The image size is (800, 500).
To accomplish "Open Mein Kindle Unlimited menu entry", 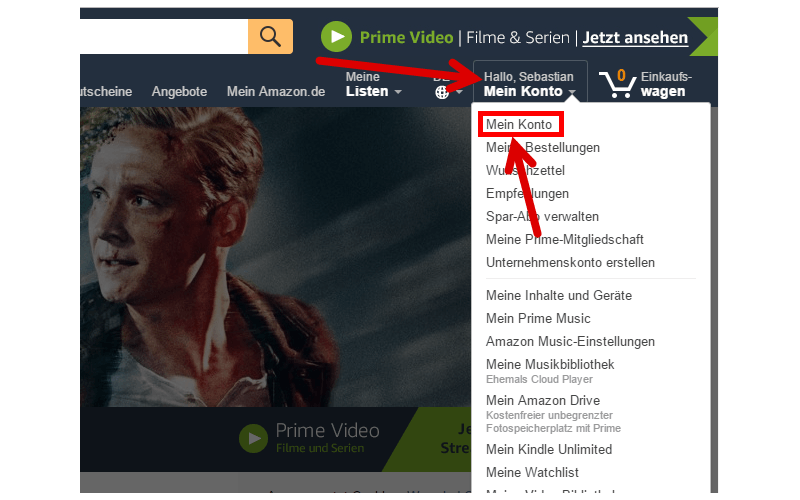I will (x=549, y=449).
